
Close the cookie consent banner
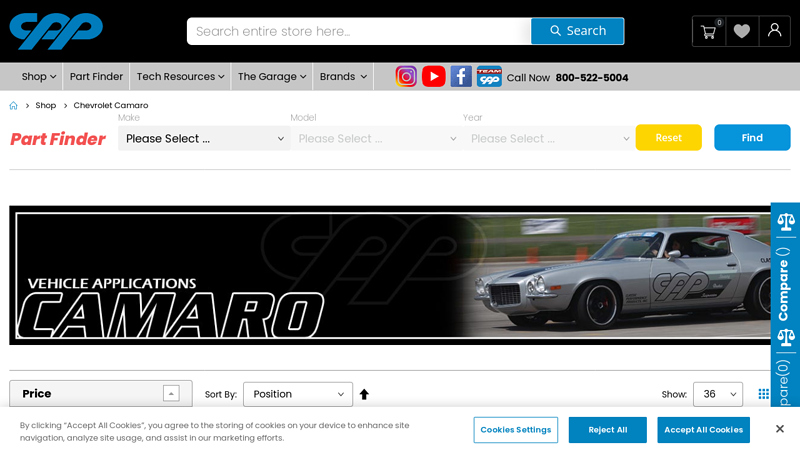click(780, 429)
